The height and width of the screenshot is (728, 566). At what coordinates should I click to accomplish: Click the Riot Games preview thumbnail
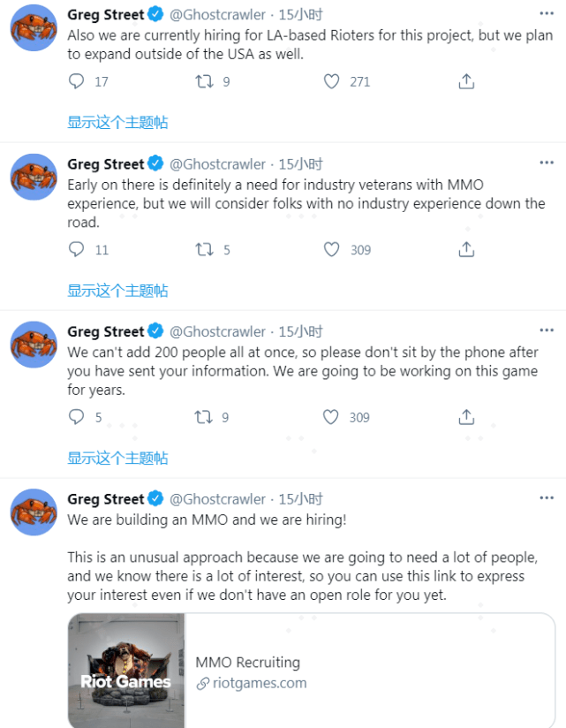[x=126, y=671]
